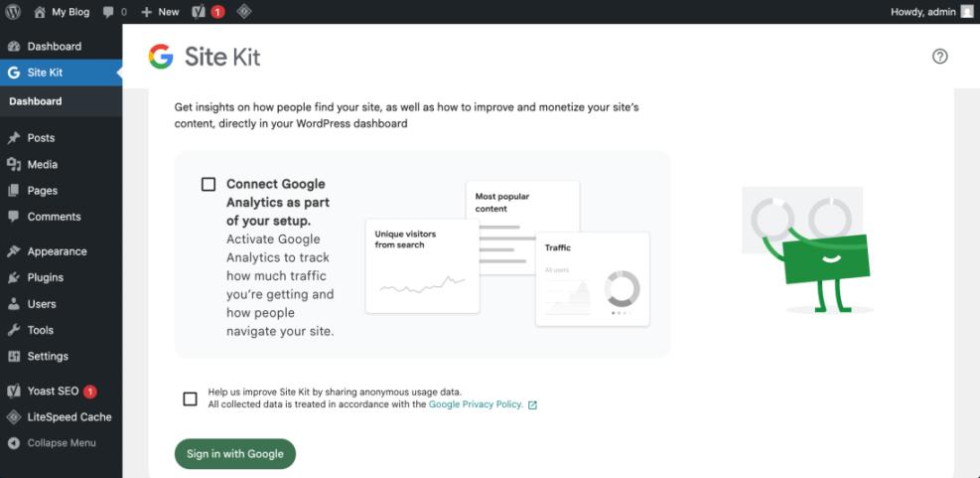
Task: Click the Traffic preview card
Action: (x=593, y=279)
